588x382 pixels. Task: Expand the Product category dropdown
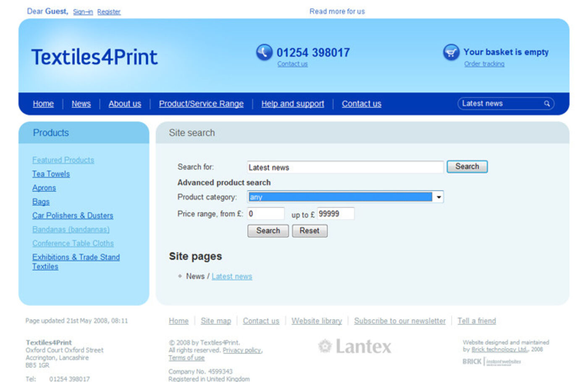pos(438,197)
